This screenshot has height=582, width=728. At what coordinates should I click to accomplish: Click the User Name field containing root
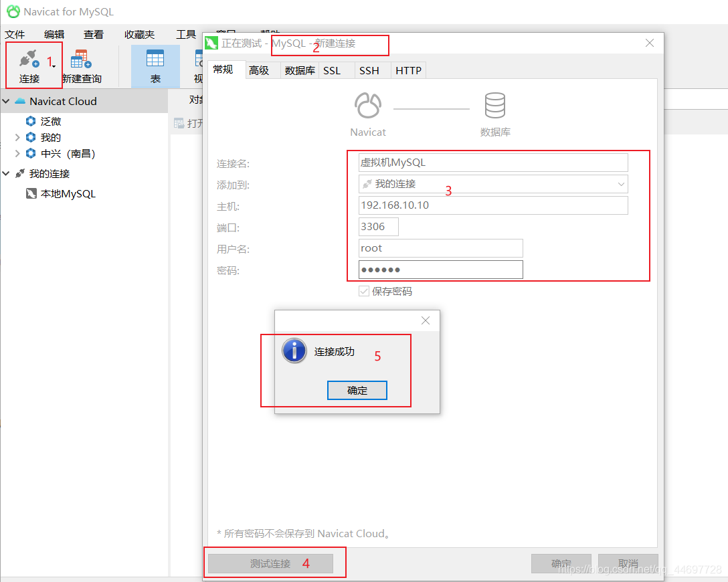click(440, 248)
